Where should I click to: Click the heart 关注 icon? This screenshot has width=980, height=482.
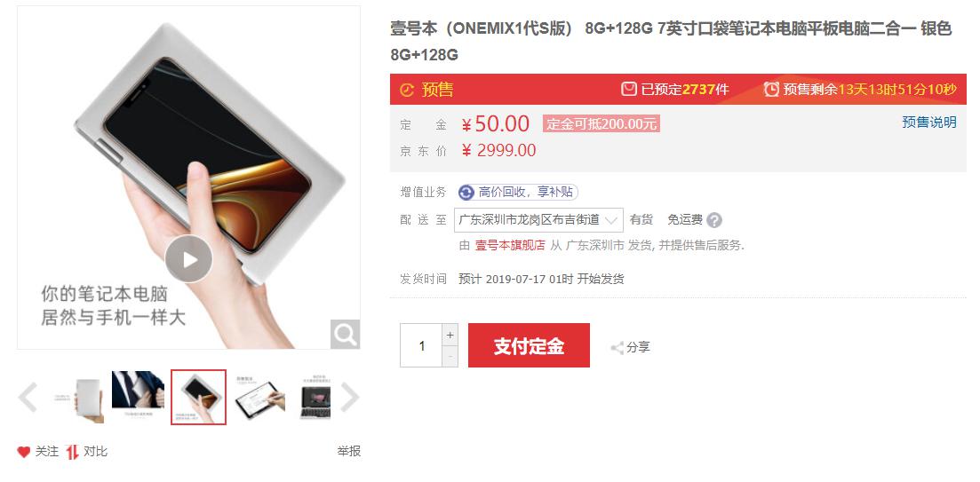tap(24, 452)
